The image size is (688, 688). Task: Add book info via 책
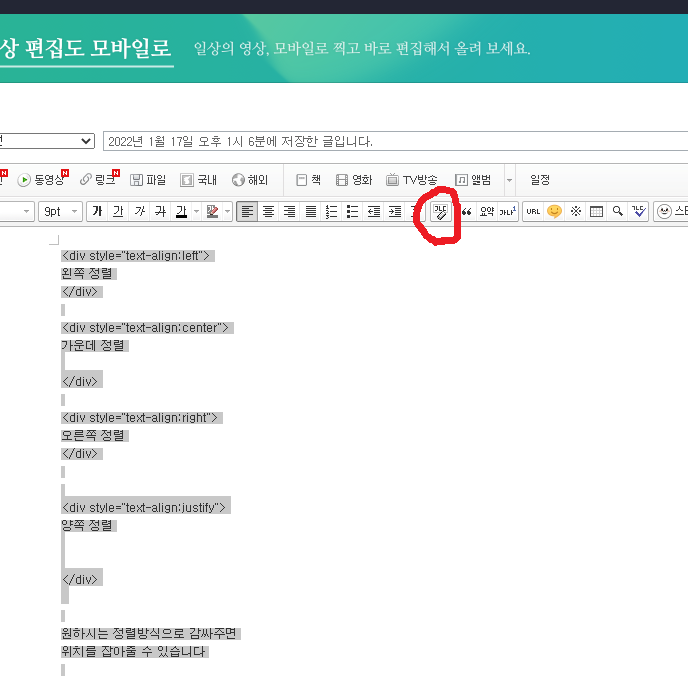coord(308,180)
